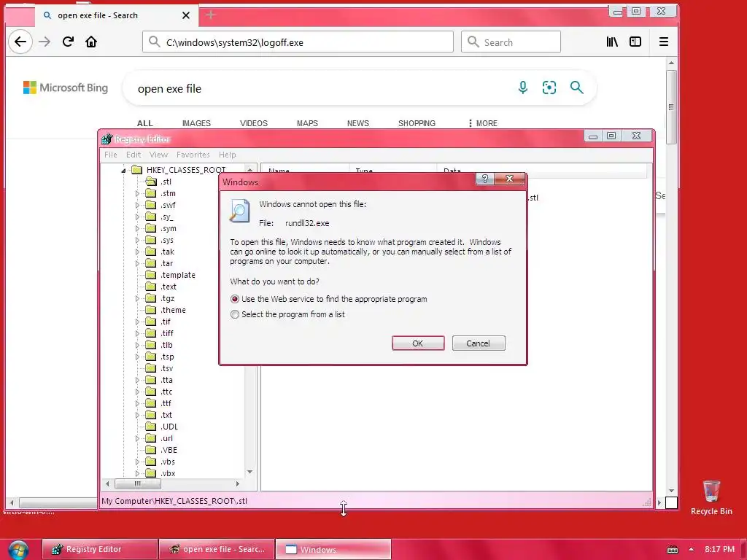Open a new browser tab with plus
Screen dimensions: 747x560
pos(211,15)
